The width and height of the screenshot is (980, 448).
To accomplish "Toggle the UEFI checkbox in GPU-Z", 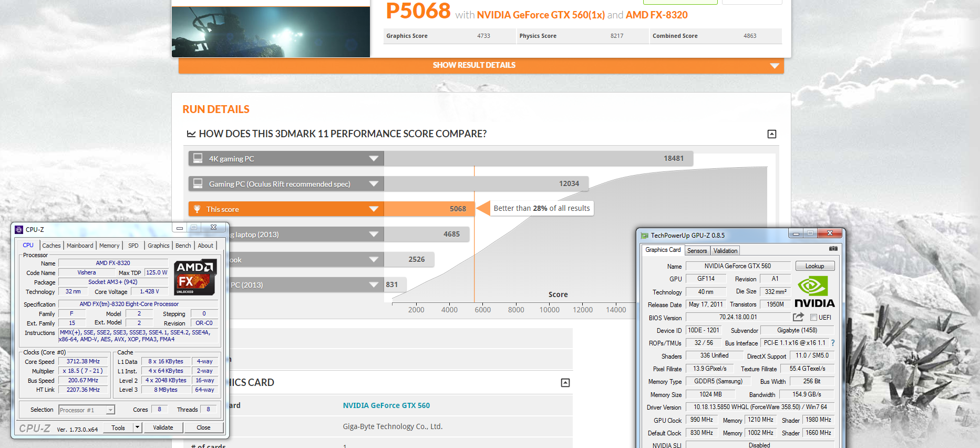I will click(813, 318).
